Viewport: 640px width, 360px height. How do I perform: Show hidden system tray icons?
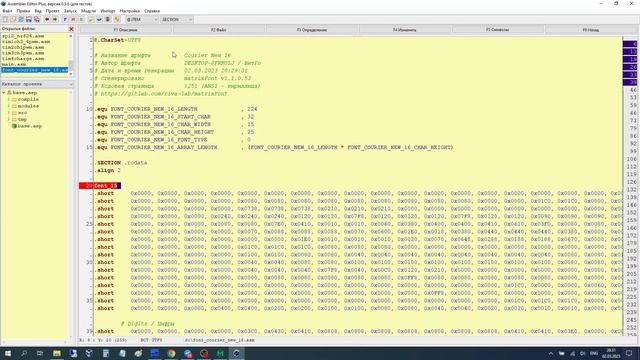point(551,353)
